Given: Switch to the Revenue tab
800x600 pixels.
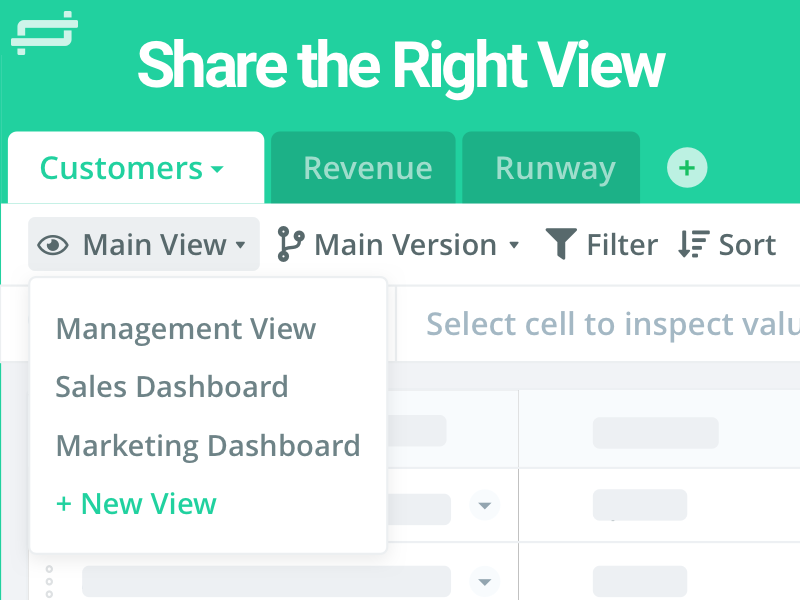Looking at the screenshot, I should tap(367, 168).
